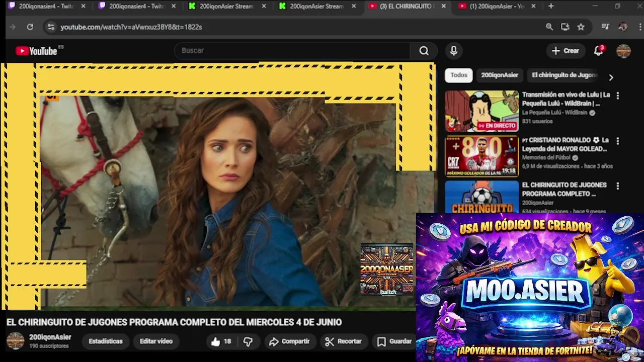The width and height of the screenshot is (644, 362).
Task: Click the 190 suscriptores text
Action: point(49,346)
